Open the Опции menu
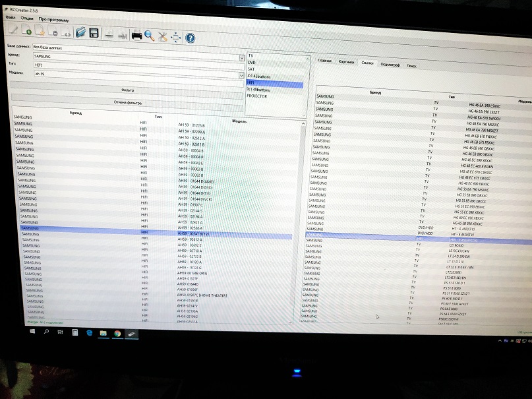The width and height of the screenshot is (532, 399). tap(26, 18)
